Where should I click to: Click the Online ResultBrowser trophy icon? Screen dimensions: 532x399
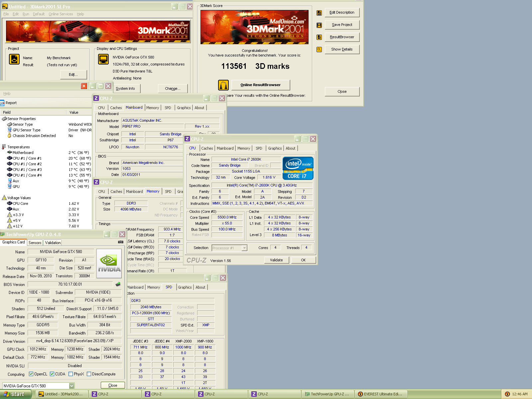click(x=223, y=85)
